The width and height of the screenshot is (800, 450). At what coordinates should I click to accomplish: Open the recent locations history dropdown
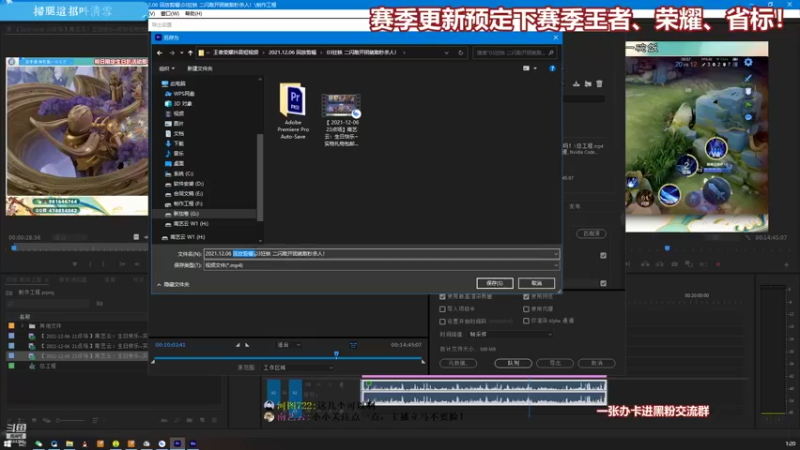pos(181,53)
